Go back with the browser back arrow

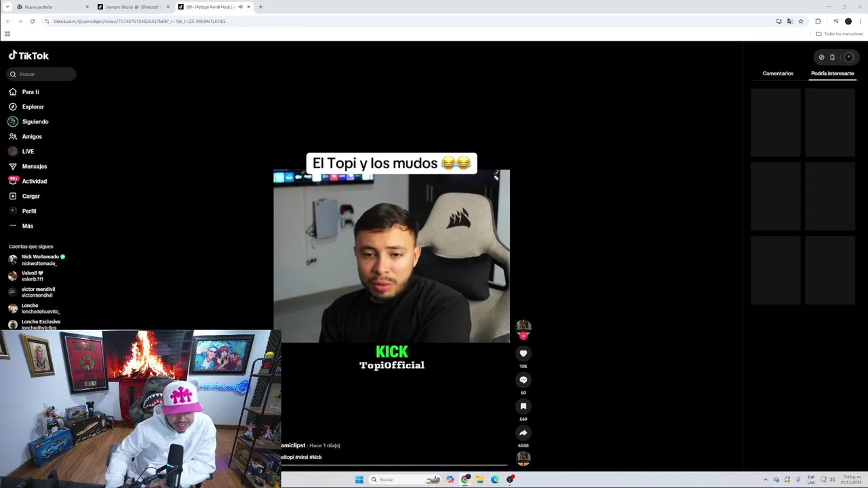click(x=7, y=21)
